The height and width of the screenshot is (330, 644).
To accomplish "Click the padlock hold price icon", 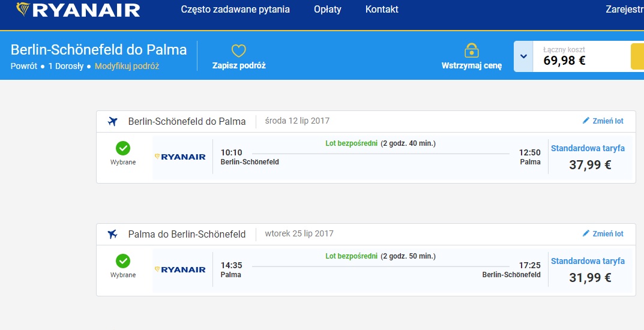I will pyautogui.click(x=472, y=50).
